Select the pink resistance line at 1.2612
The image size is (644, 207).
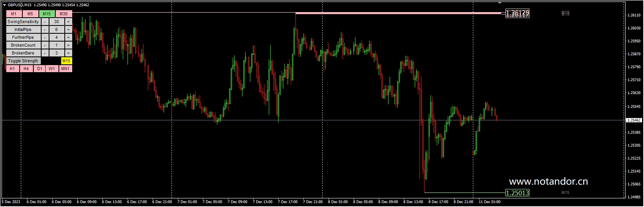click(398, 13)
